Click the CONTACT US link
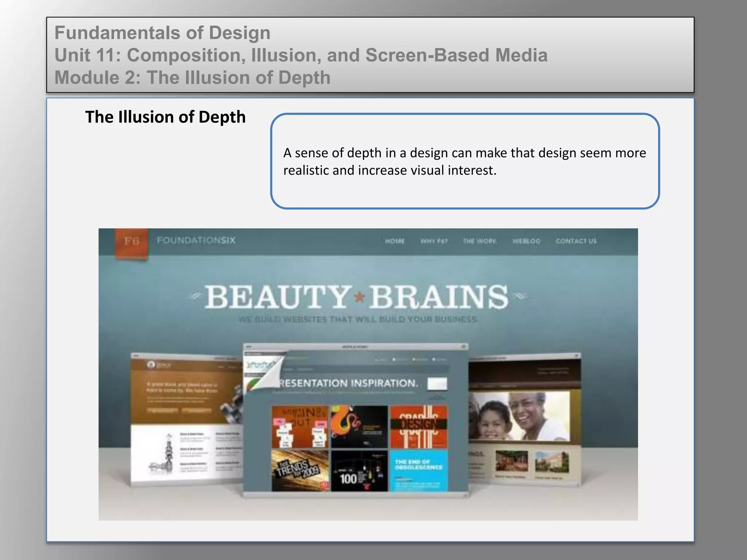Screen dimensions: 747x560 (576, 241)
